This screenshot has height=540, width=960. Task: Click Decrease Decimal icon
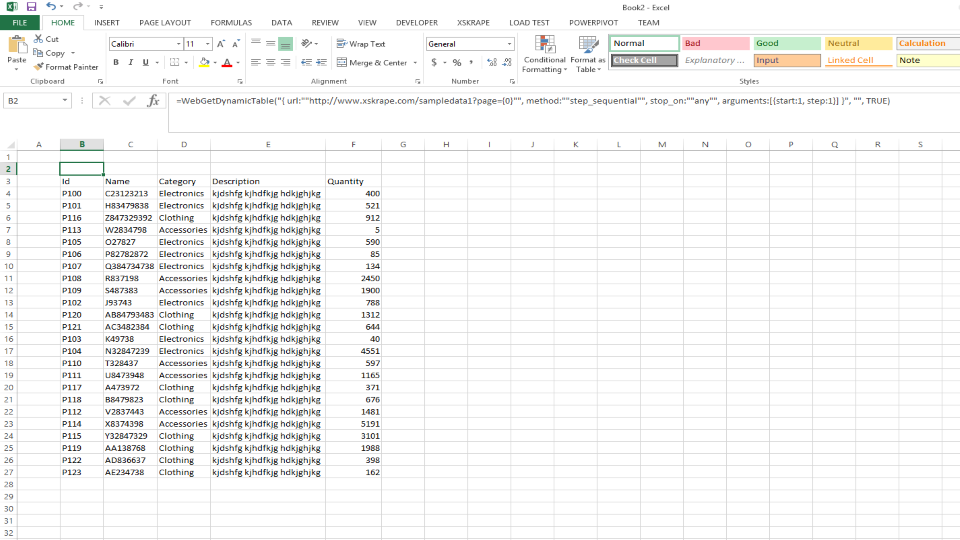tap(507, 62)
